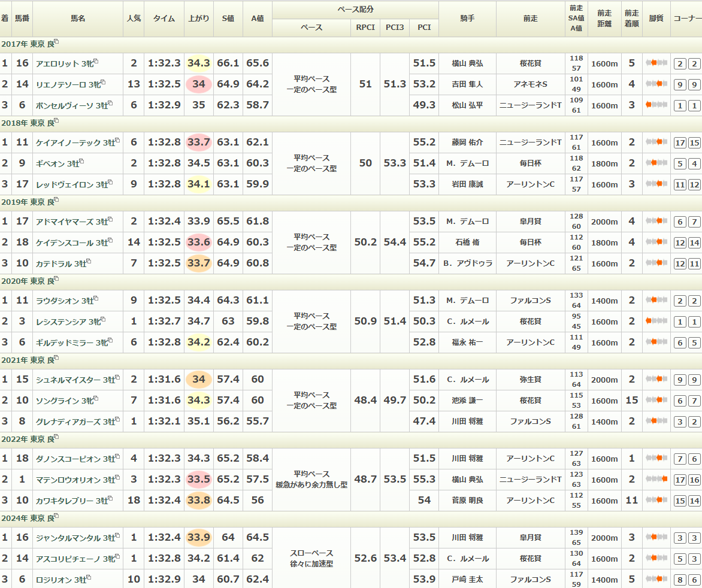Open the new-window icon beside 2017年 東京 良
Viewport: 702px width, 588px height.
(x=57, y=42)
